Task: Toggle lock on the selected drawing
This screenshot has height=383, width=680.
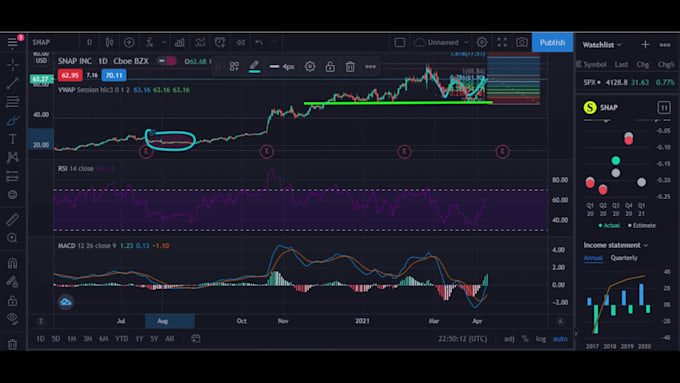Action: click(x=330, y=66)
